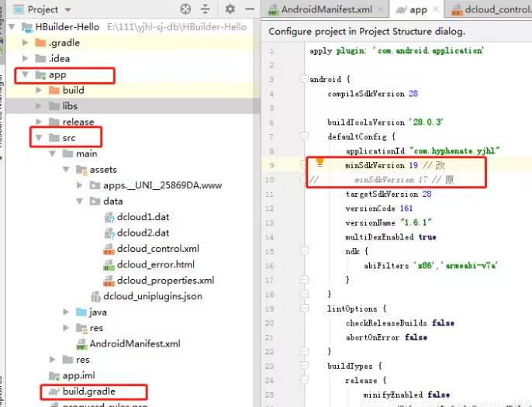Expand the release folder
Viewport: 532px width, 407px height.
pos(39,122)
